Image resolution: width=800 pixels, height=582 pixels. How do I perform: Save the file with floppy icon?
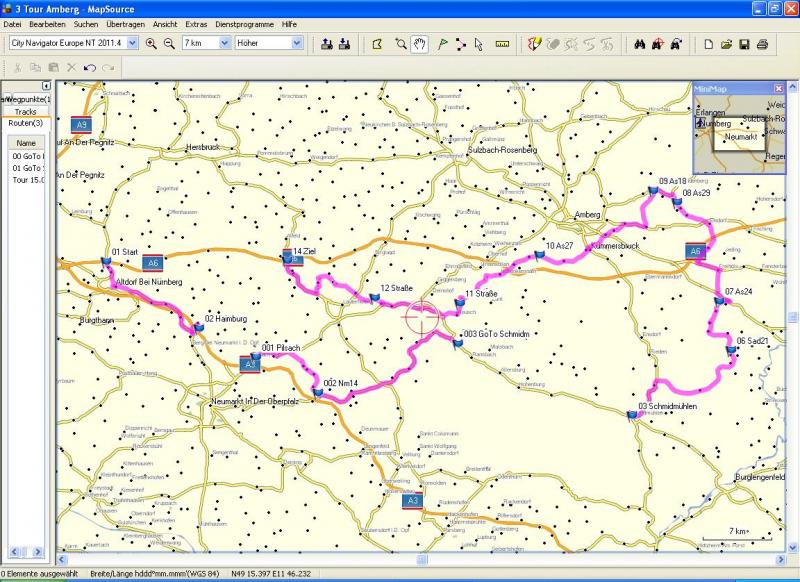[x=744, y=44]
